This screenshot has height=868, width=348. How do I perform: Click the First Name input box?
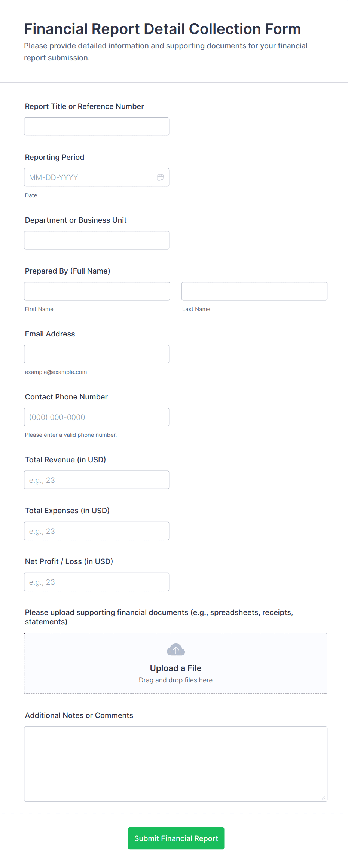(x=97, y=291)
